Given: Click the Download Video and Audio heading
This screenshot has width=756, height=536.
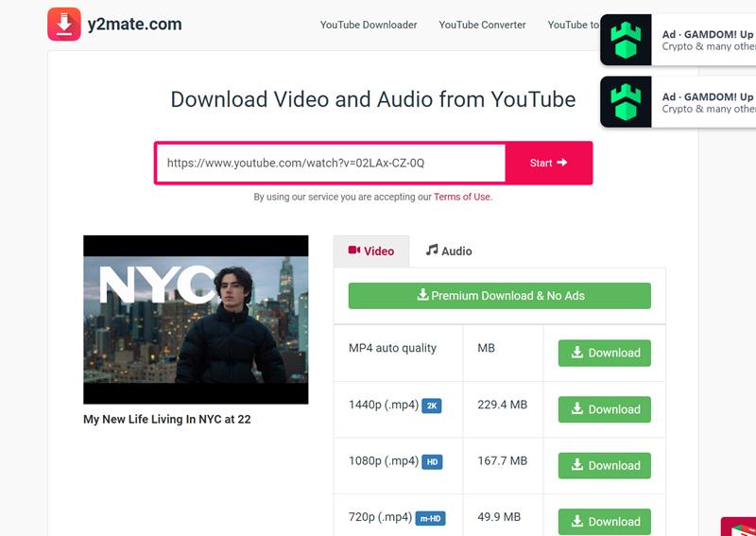Looking at the screenshot, I should coord(373,99).
